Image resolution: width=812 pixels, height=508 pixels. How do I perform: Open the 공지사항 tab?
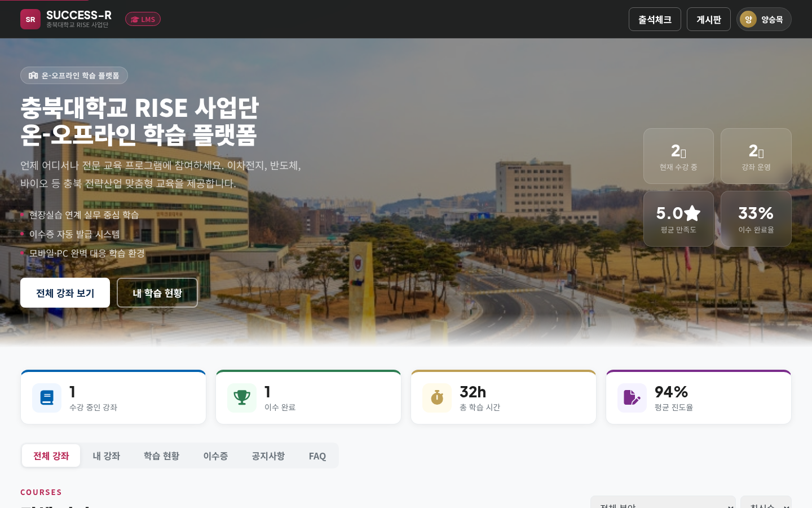[268, 456]
